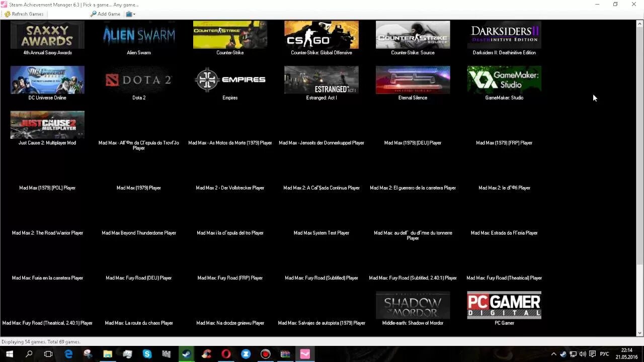This screenshot has width=644, height=362.
Task: Select the Alien Swarm game
Action: pyautogui.click(x=139, y=38)
